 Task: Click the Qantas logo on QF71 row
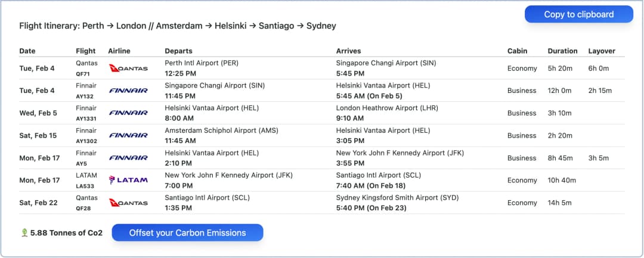(128, 68)
